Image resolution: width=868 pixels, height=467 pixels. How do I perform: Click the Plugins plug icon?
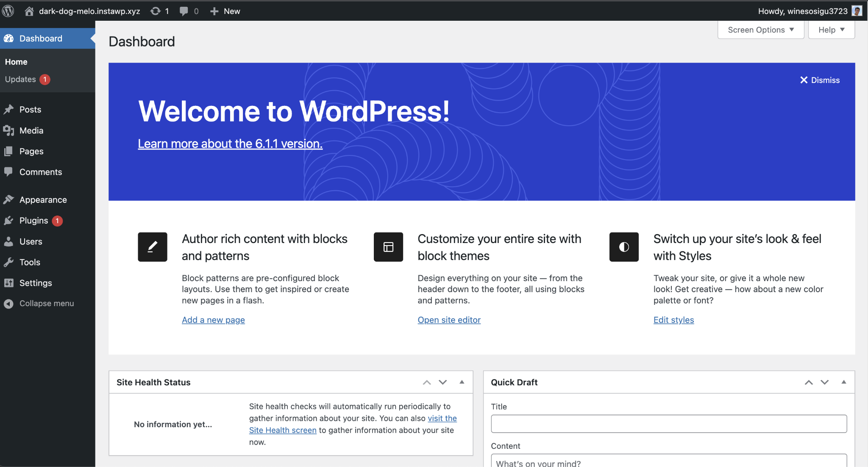pos(9,220)
